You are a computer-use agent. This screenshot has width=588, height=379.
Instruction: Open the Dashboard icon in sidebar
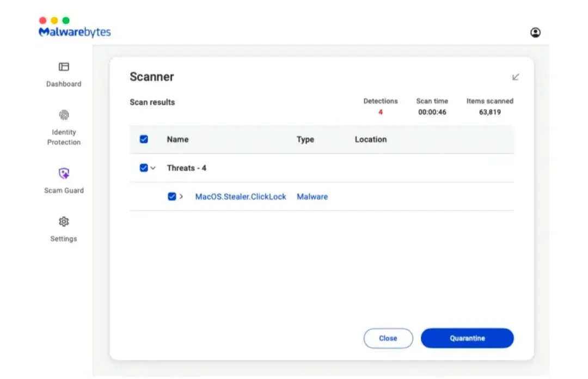pyautogui.click(x=64, y=67)
